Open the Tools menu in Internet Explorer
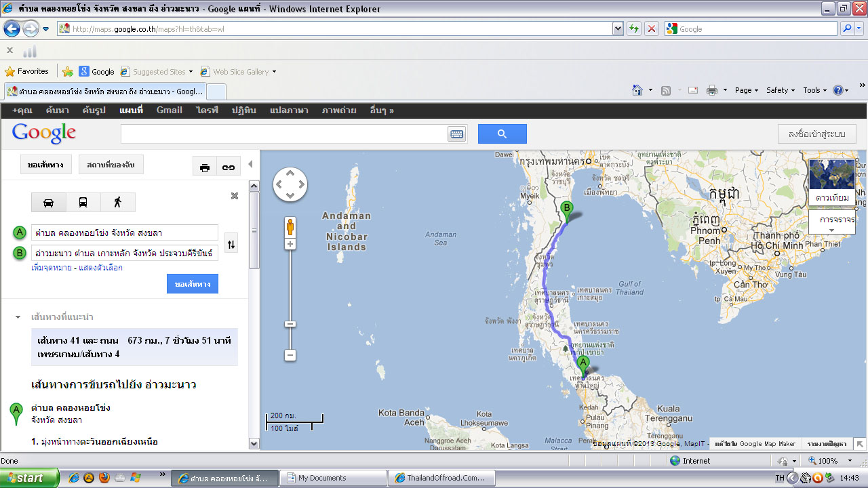 coord(814,90)
